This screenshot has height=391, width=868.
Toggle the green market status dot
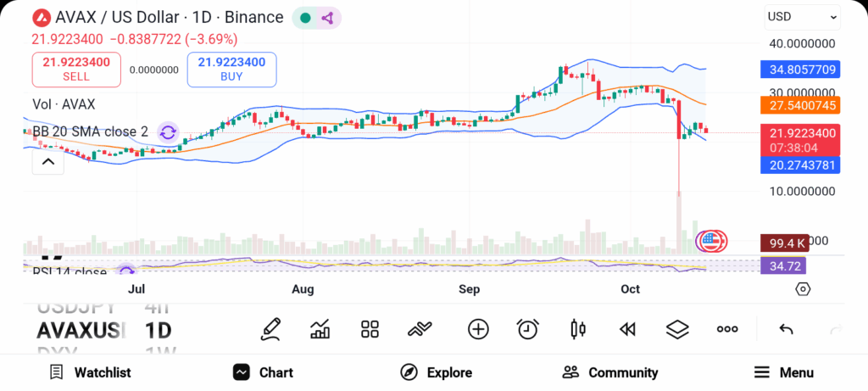click(x=305, y=17)
